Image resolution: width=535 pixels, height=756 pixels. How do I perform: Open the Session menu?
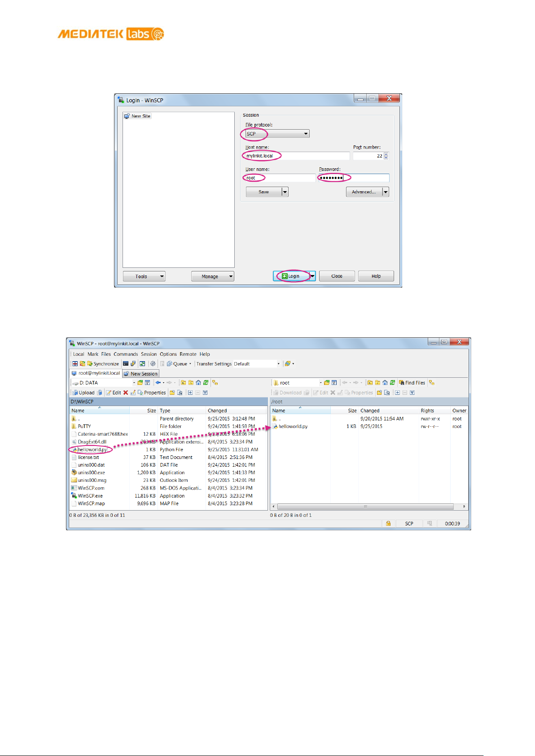(149, 354)
